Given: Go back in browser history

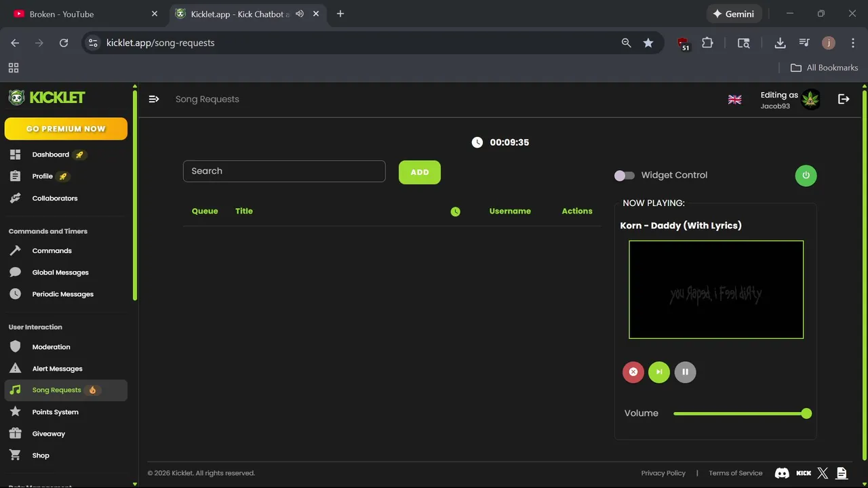Looking at the screenshot, I should click(15, 43).
